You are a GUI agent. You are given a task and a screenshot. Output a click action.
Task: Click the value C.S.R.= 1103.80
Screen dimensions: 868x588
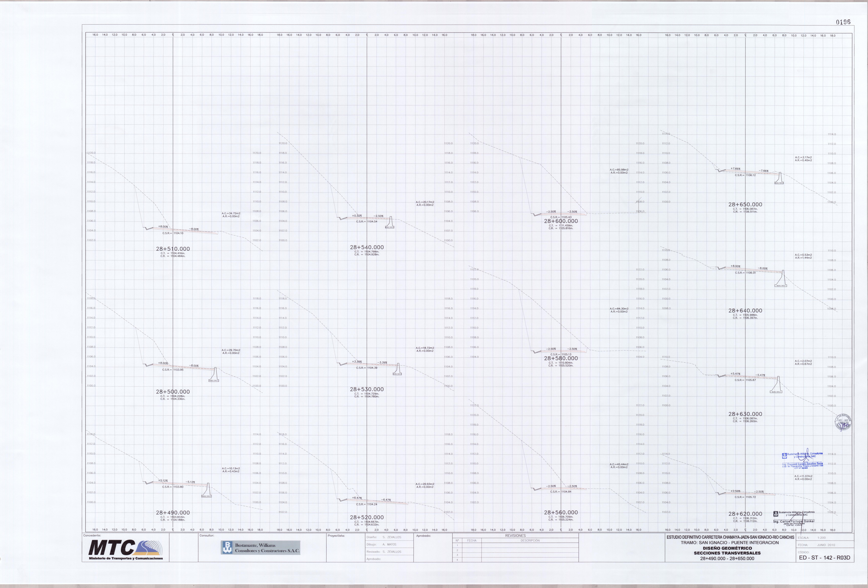click(173, 487)
